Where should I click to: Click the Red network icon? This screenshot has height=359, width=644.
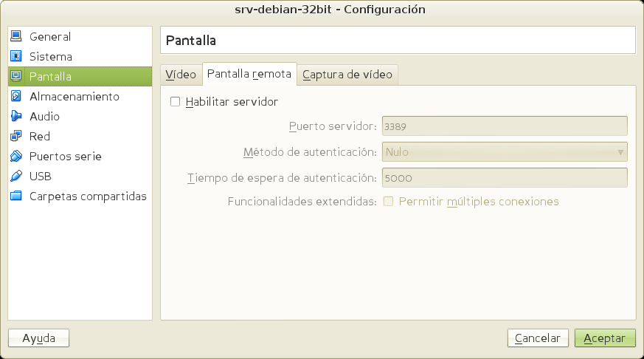coord(16,136)
